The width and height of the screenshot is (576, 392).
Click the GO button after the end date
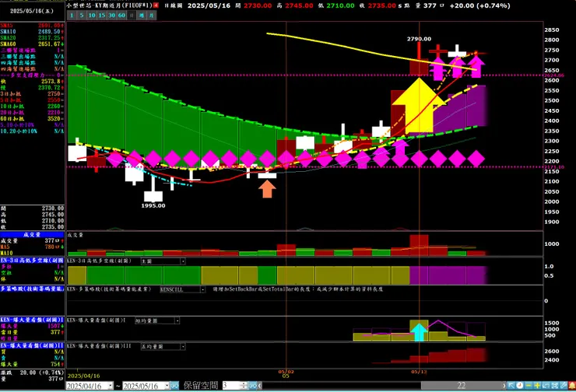click(x=174, y=386)
